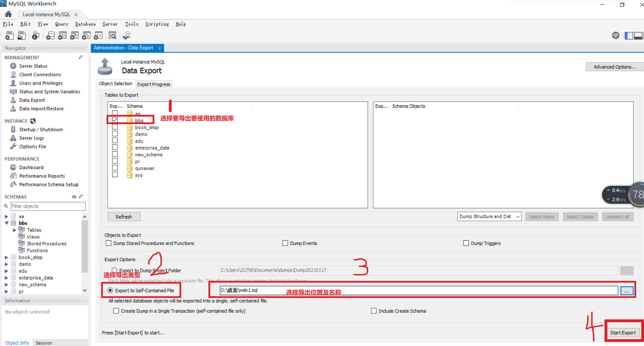Enable Dump Stored Procedures and Functions
This screenshot has height=346, width=644.
(108, 243)
